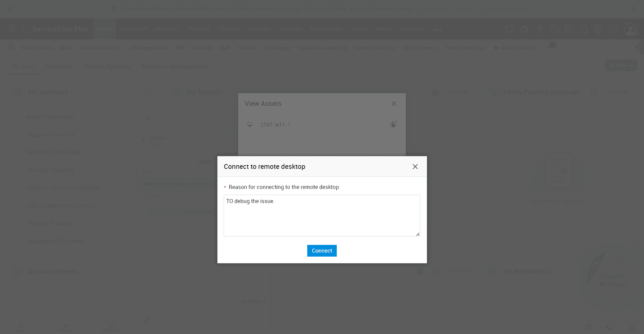
Task: Open the CMDB tab
Action: click(x=383, y=29)
